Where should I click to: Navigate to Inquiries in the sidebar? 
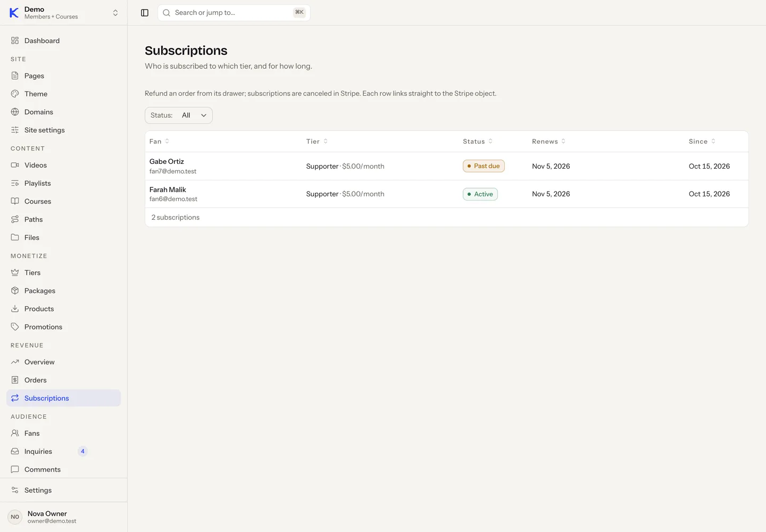64,451
